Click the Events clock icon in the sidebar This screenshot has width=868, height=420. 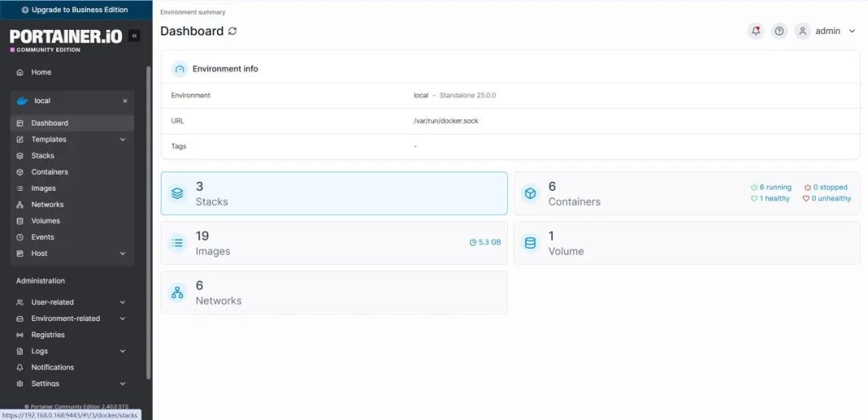coord(20,237)
